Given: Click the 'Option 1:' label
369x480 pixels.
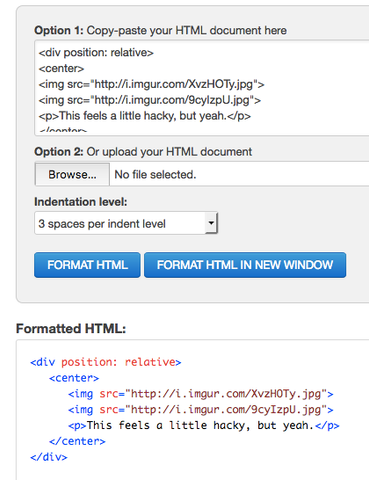Looking at the screenshot, I should click(59, 30).
